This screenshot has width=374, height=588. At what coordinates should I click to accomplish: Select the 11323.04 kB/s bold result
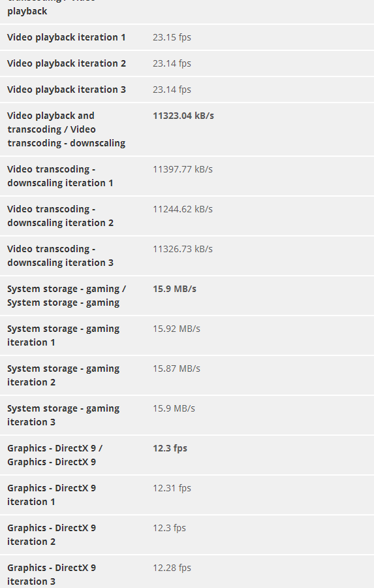pyautogui.click(x=183, y=116)
